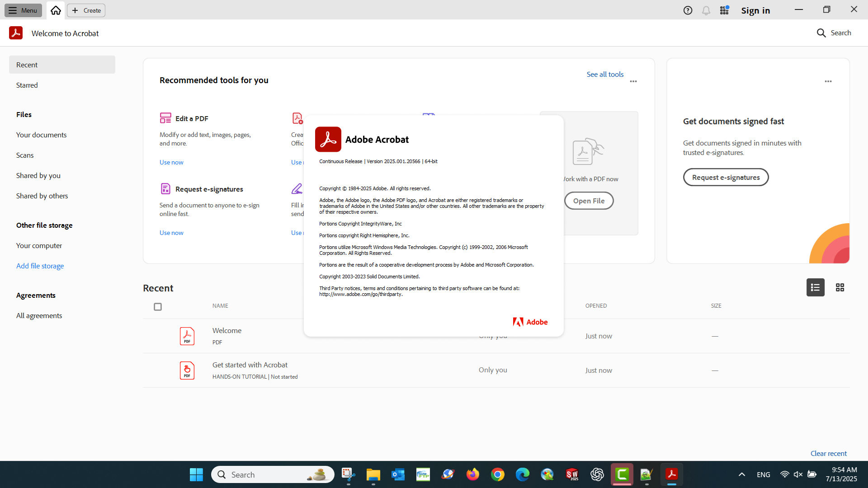Click the Open File button
The height and width of the screenshot is (488, 868).
click(589, 201)
